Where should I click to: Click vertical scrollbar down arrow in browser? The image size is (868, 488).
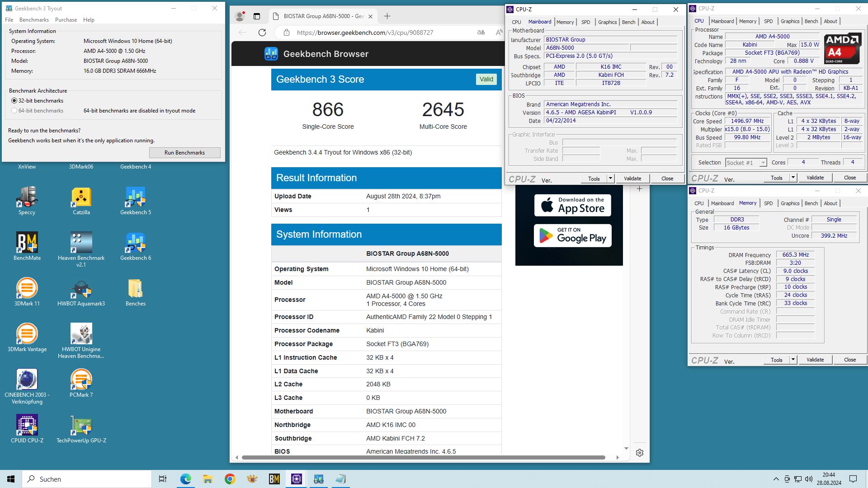tap(626, 448)
